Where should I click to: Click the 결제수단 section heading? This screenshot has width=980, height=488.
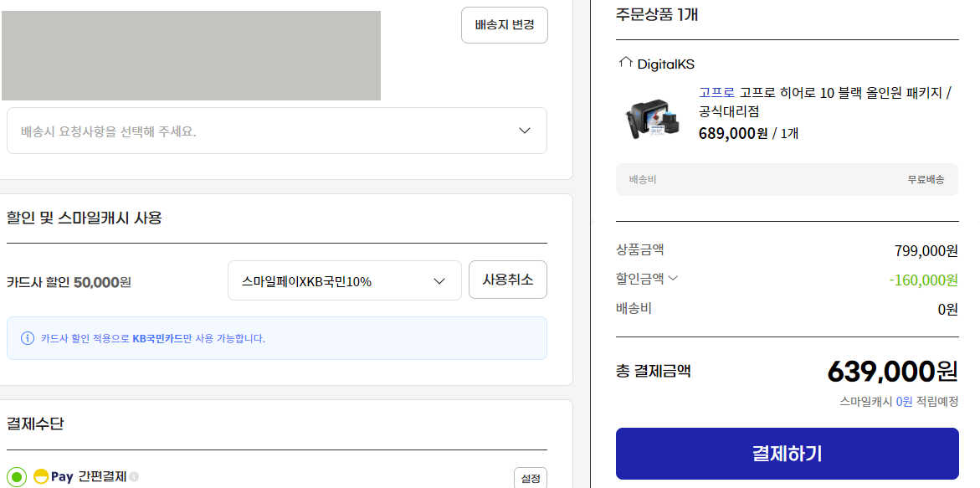[x=35, y=424]
